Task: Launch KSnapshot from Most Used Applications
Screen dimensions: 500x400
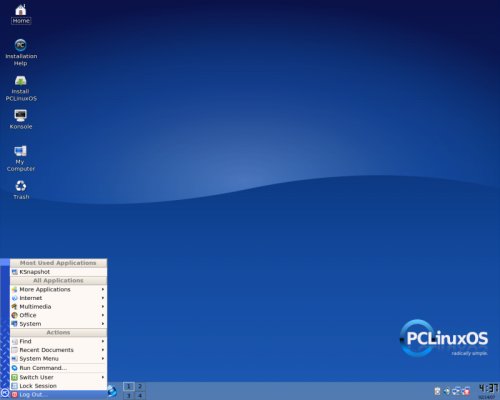Action: 58,272
